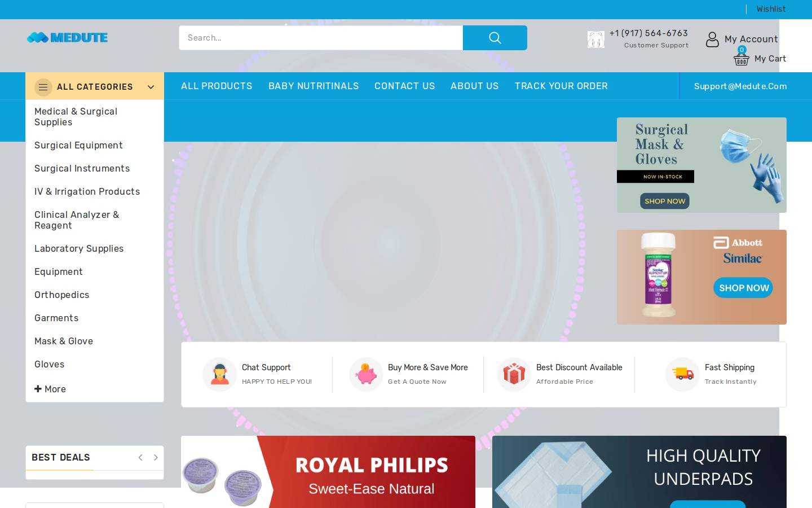Select Orthopedics category
This screenshot has height=508, width=812.
(x=61, y=295)
